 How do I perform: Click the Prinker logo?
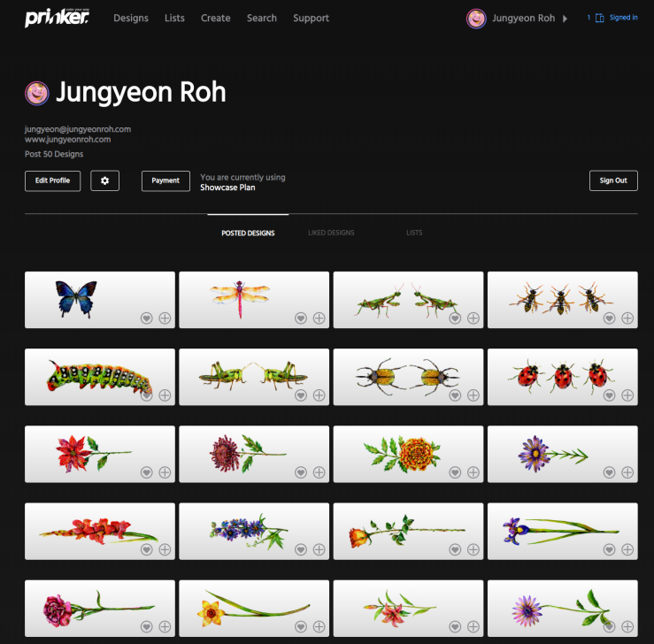coord(57,18)
